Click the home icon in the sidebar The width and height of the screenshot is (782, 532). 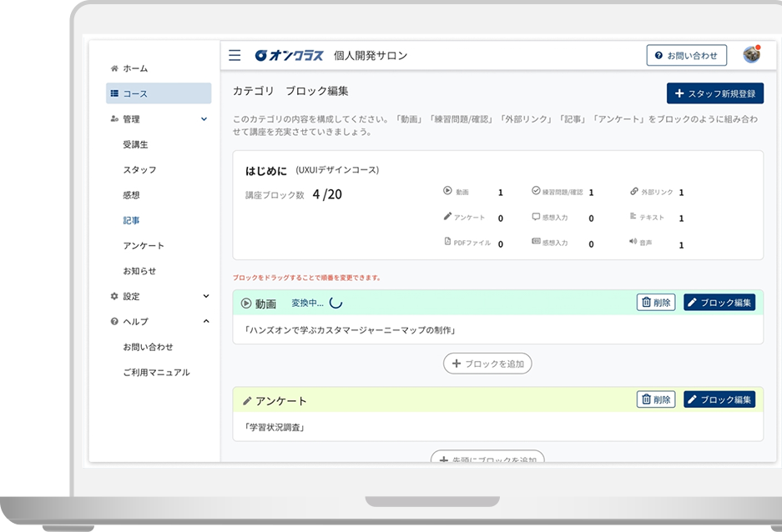pyautogui.click(x=114, y=68)
